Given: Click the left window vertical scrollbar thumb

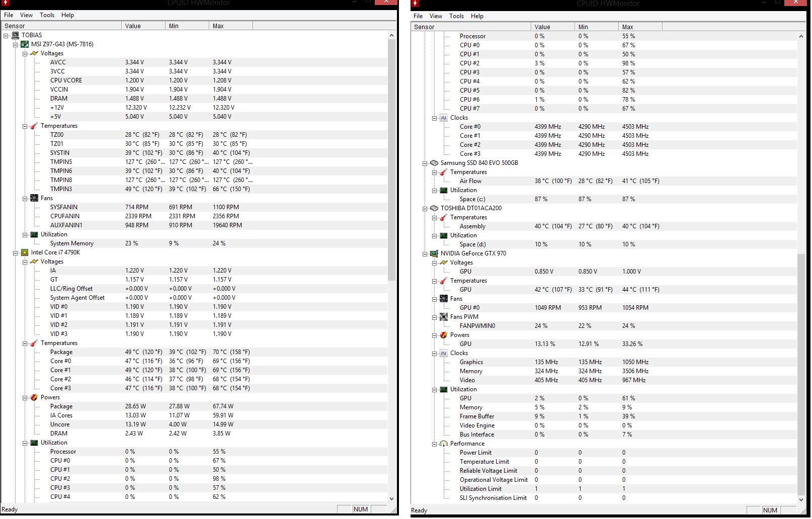Looking at the screenshot, I should click(392, 160).
